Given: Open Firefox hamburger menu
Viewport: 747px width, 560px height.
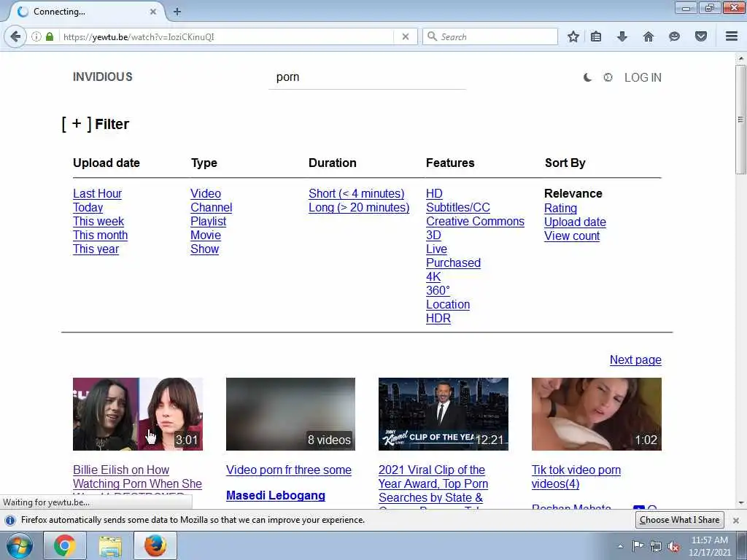Looking at the screenshot, I should 731,36.
